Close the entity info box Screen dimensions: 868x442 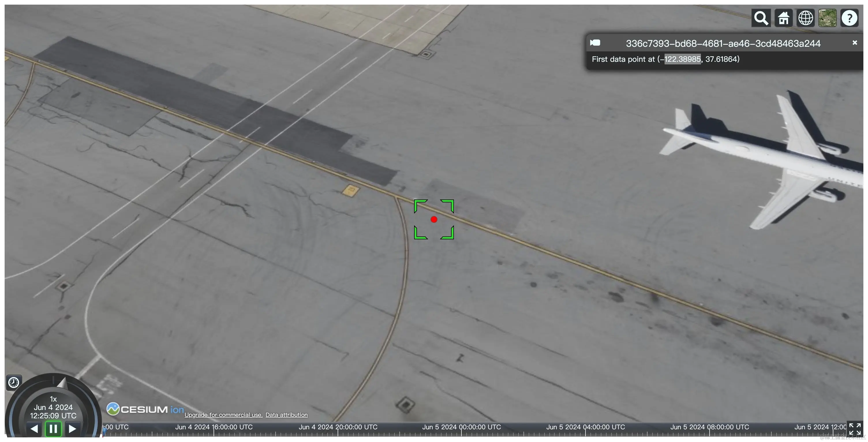tap(854, 43)
